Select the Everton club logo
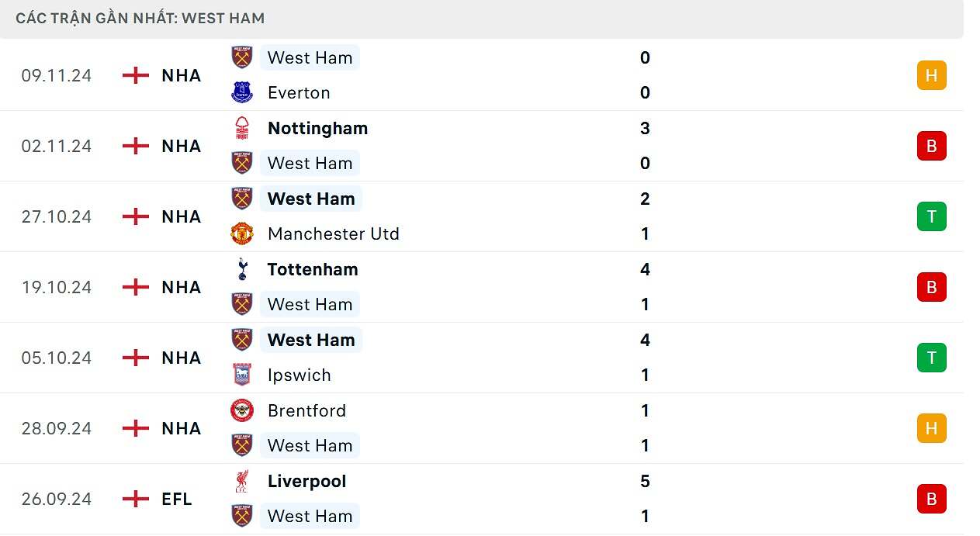Viewport: 980px width, 536px height. [241, 92]
